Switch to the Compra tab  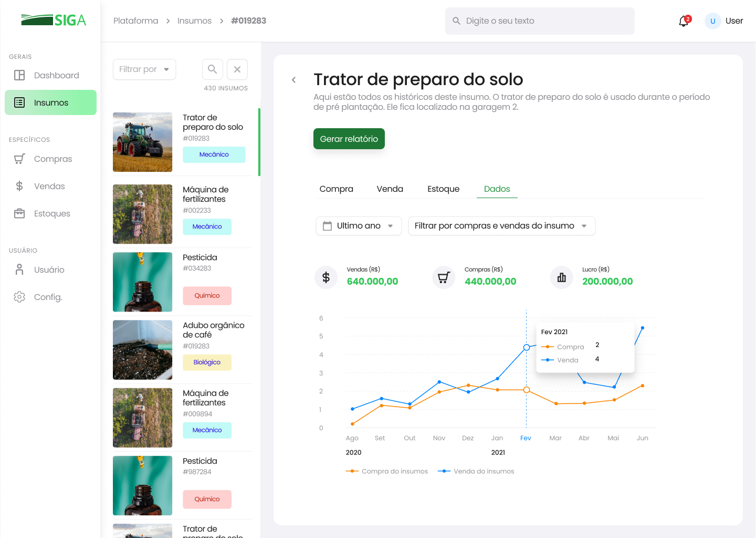336,189
